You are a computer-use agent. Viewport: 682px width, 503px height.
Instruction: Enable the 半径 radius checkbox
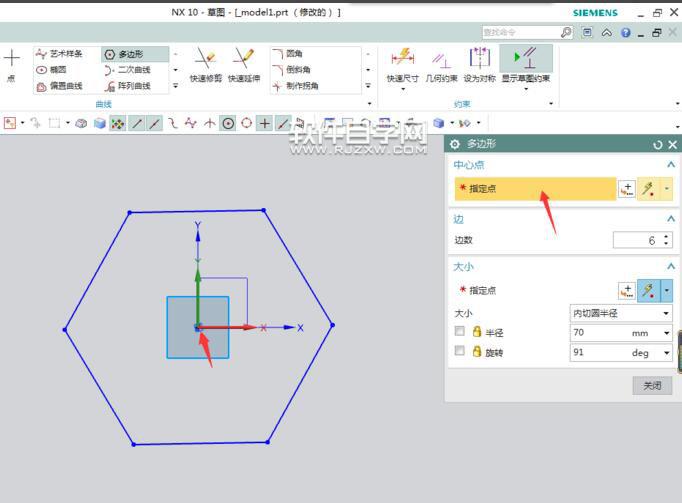click(x=460, y=332)
